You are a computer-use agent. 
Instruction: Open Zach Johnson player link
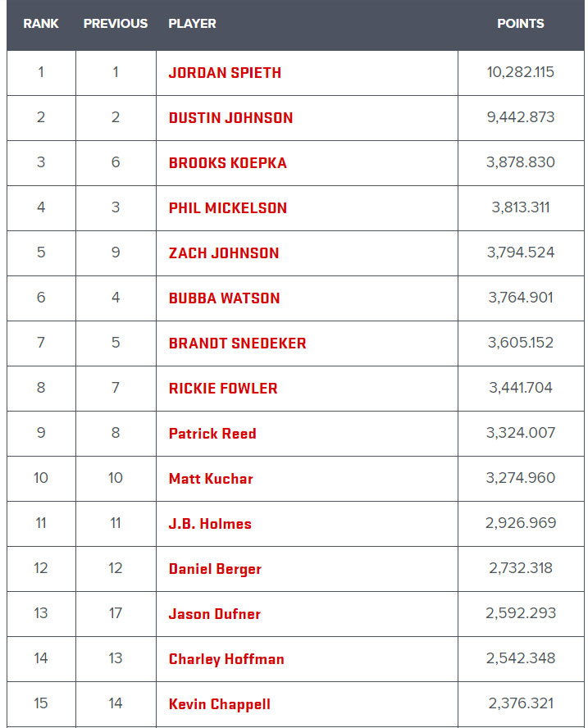click(x=224, y=253)
